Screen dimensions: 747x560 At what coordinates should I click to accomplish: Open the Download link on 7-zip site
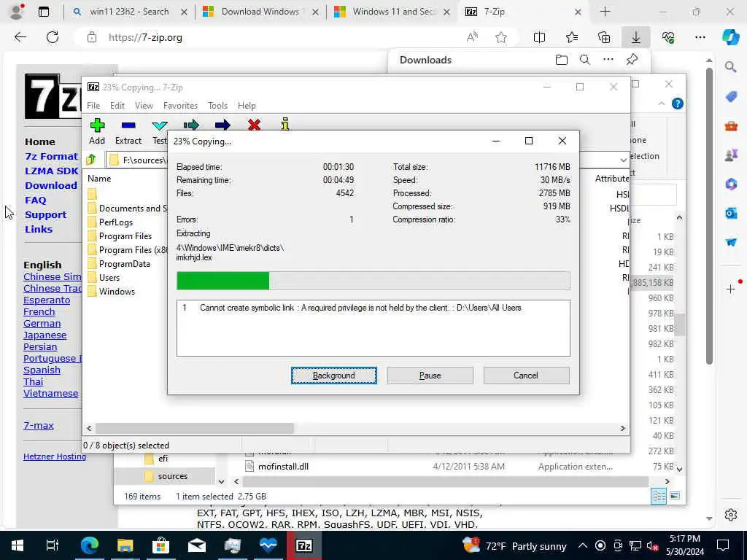[51, 185]
